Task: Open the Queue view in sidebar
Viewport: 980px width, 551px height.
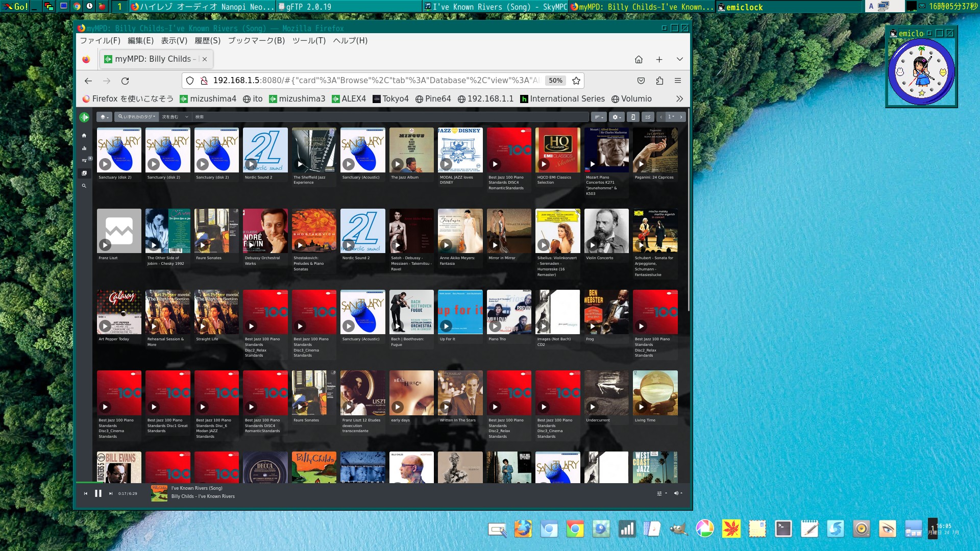Action: pos(84,161)
